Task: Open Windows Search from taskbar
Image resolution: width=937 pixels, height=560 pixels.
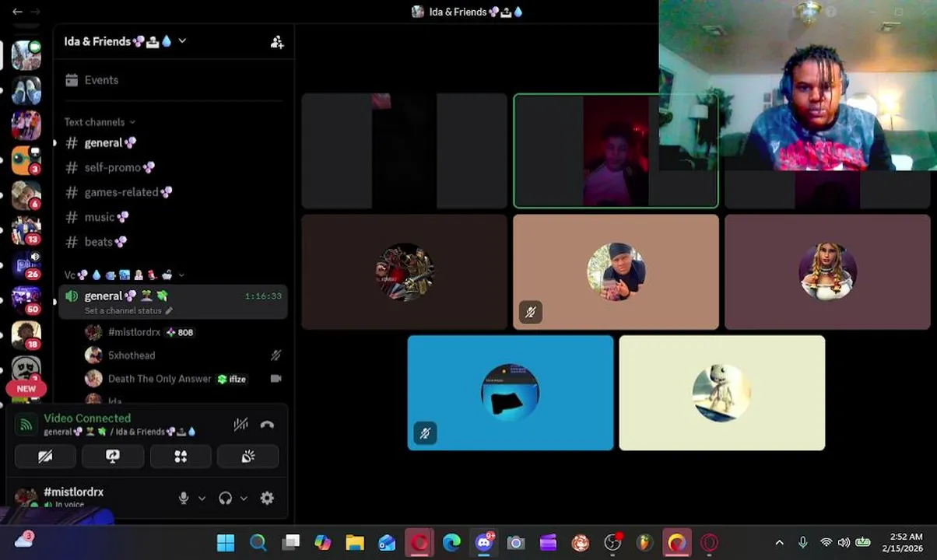Action: pos(258,543)
